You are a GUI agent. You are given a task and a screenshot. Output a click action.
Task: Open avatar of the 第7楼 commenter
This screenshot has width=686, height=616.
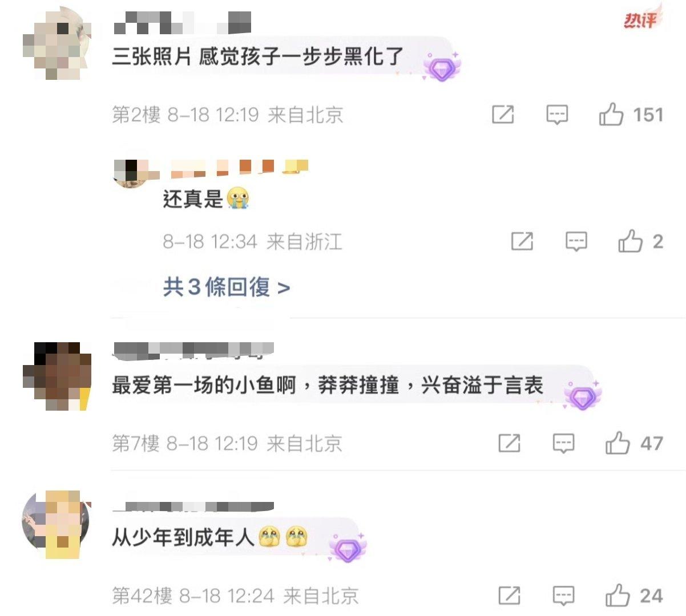(x=57, y=376)
